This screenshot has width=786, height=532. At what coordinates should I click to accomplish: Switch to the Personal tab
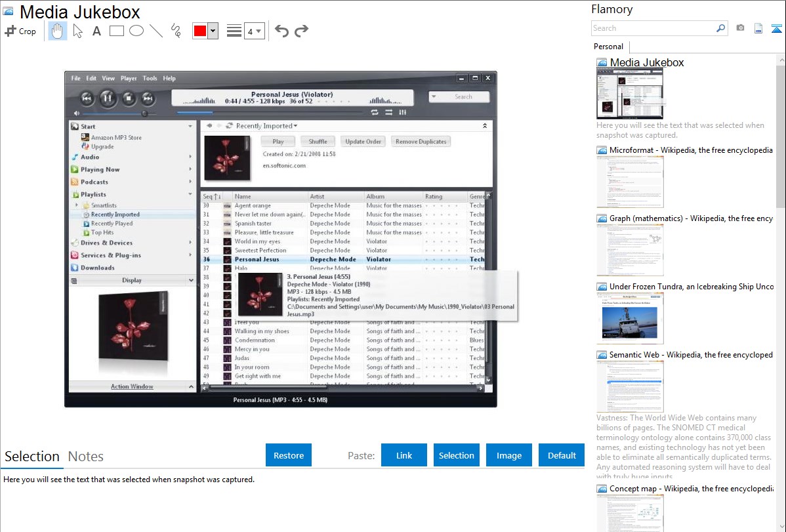608,46
